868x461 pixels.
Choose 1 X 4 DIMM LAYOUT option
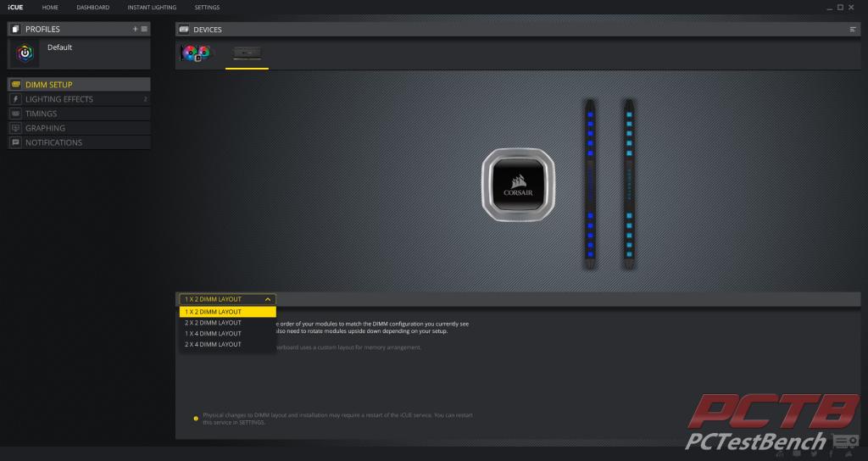pos(227,334)
